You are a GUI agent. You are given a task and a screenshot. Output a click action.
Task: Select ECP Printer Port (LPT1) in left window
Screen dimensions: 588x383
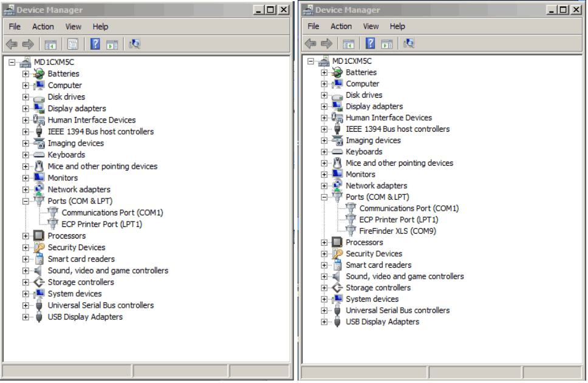(101, 224)
